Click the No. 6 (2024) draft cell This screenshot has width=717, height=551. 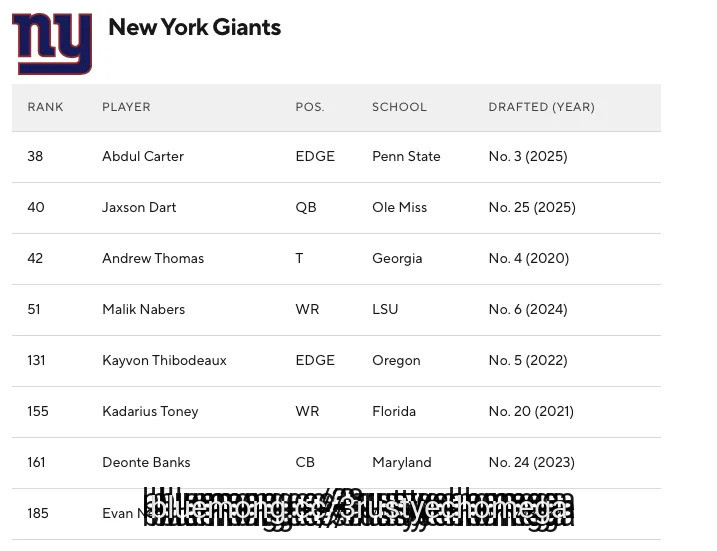[528, 310]
